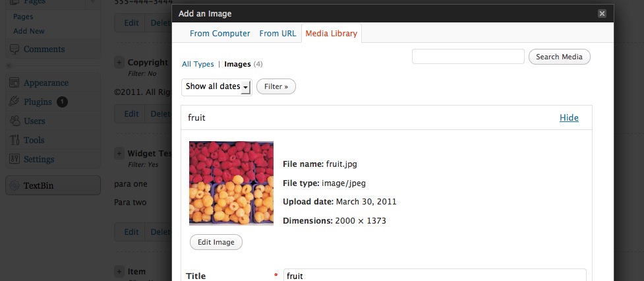
Task: Switch to the From Computer tab
Action: coord(220,34)
